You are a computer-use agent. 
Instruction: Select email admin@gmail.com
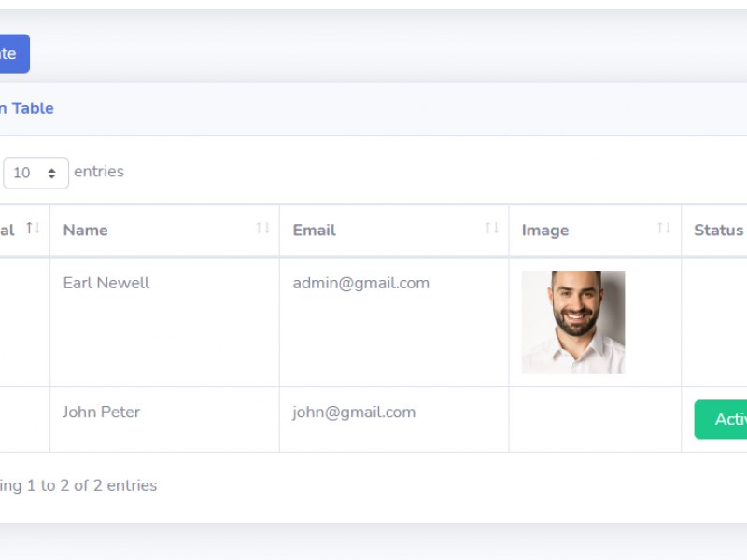tap(361, 284)
